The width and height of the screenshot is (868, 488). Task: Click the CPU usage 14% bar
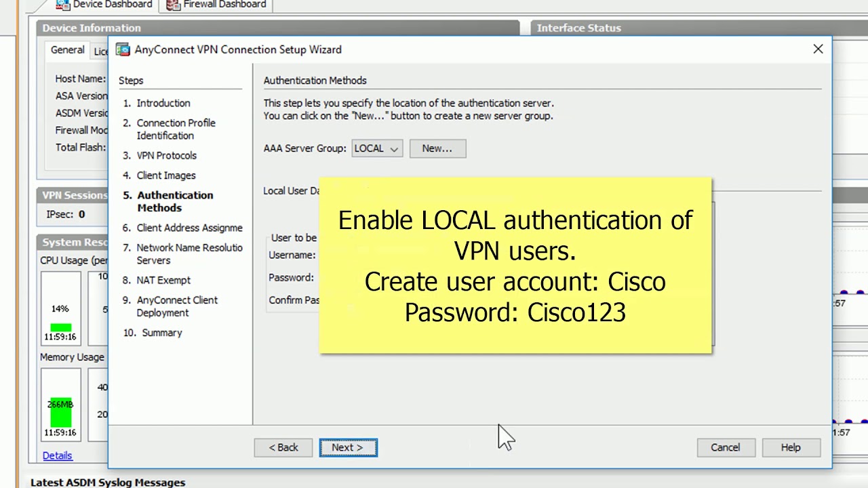coord(60,328)
